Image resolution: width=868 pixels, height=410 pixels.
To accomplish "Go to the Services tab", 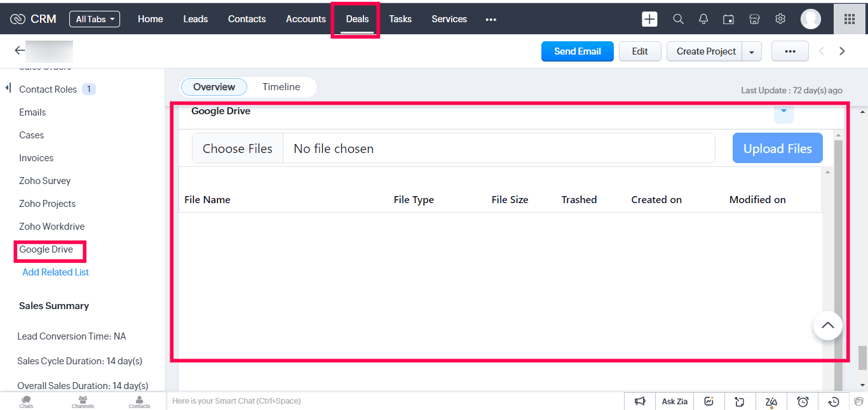I will (x=449, y=19).
